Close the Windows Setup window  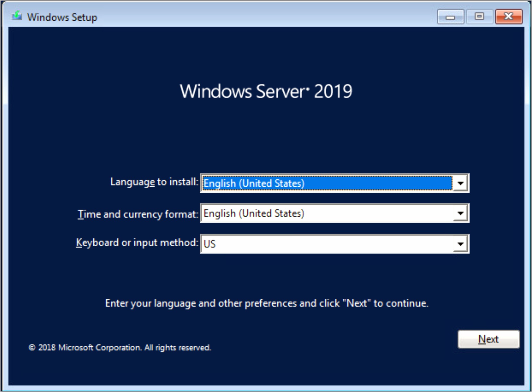509,17
